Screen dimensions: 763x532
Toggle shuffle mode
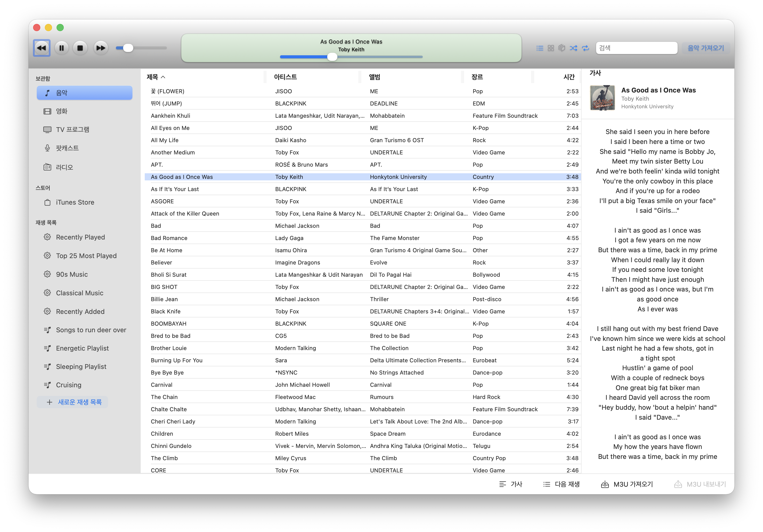click(x=574, y=48)
